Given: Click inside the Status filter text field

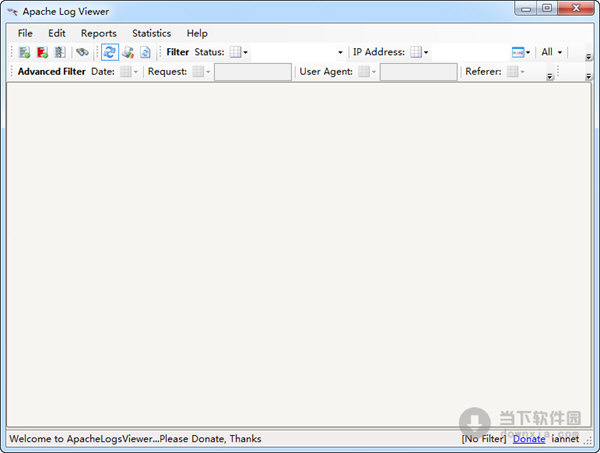Looking at the screenshot, I should (x=293, y=52).
